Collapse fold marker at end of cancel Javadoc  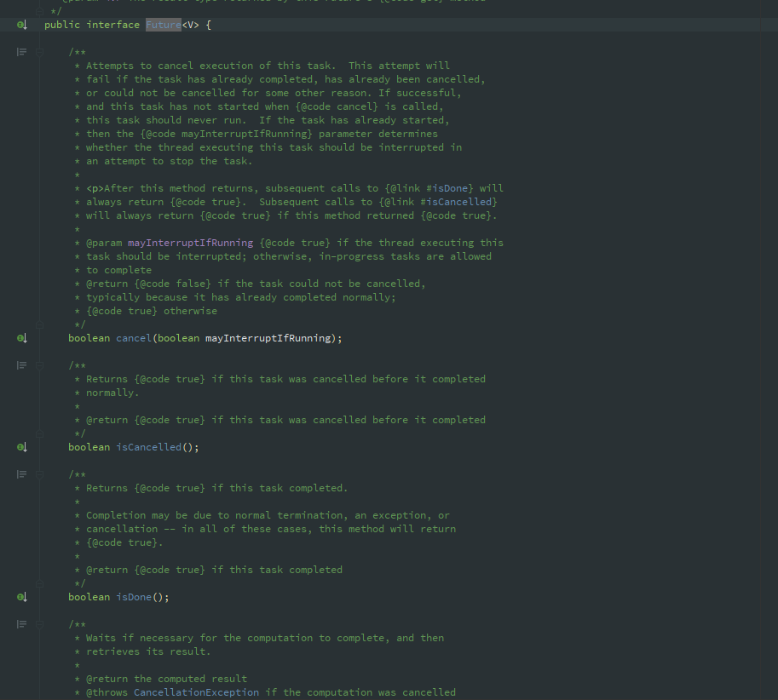(x=40, y=324)
